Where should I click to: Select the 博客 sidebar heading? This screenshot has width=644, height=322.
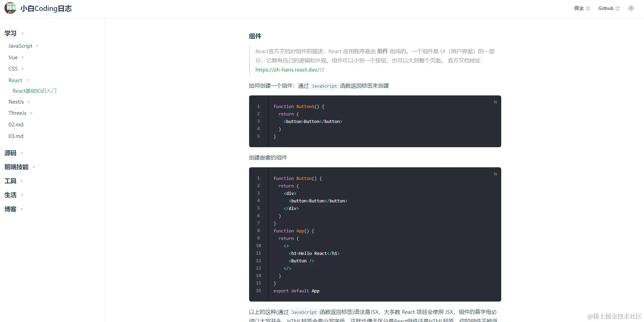tap(11, 209)
